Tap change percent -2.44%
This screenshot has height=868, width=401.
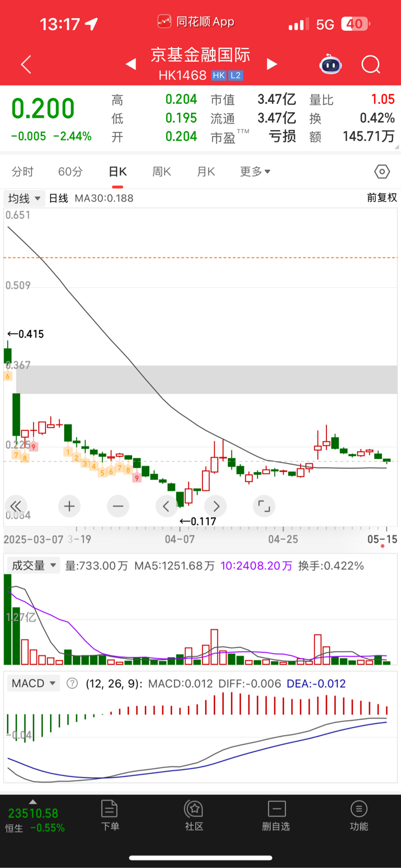click(x=73, y=136)
